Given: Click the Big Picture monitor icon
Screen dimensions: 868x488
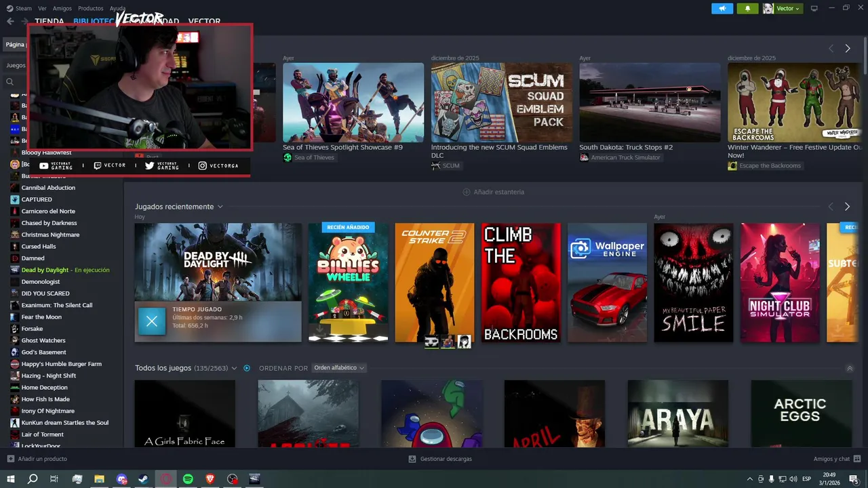Looking at the screenshot, I should [814, 8].
